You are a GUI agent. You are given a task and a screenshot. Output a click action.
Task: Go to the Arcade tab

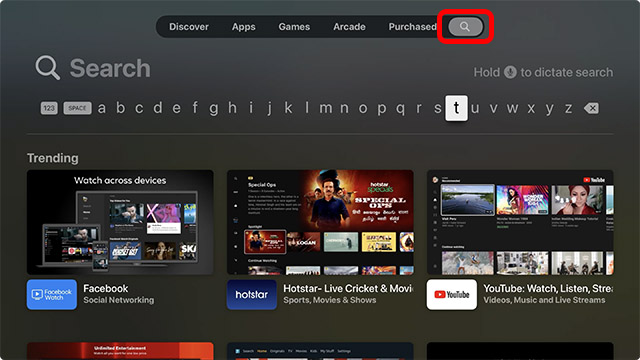pos(349,27)
